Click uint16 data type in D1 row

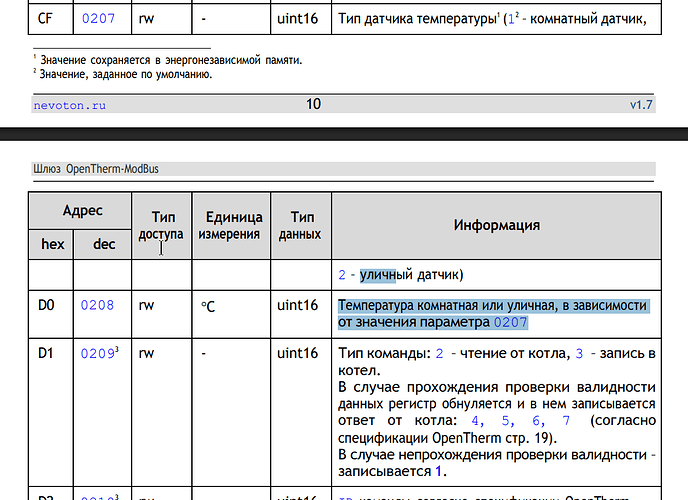point(297,354)
